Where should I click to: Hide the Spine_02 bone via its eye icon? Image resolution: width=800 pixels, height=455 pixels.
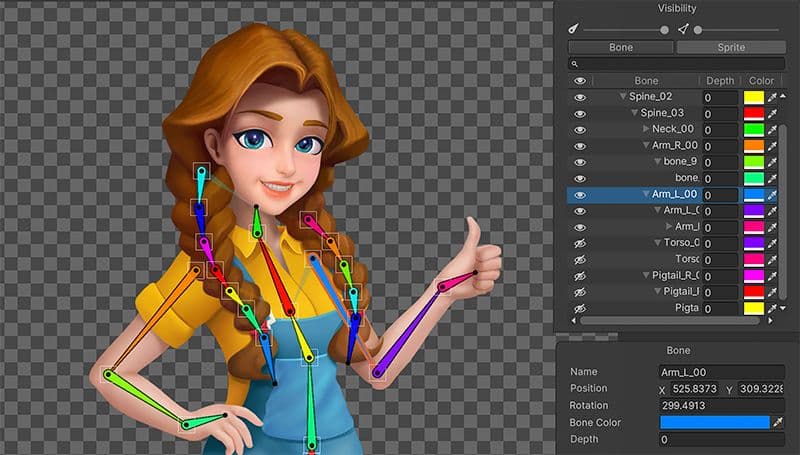click(579, 97)
